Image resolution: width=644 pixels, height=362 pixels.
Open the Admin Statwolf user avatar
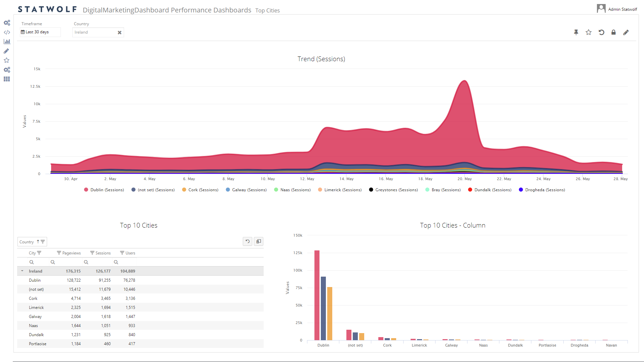(601, 8)
